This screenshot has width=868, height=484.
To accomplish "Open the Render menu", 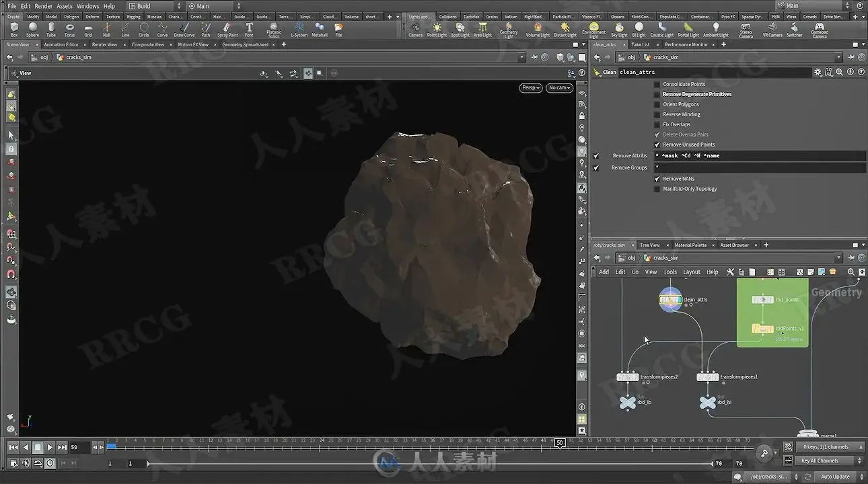I will (44, 6).
